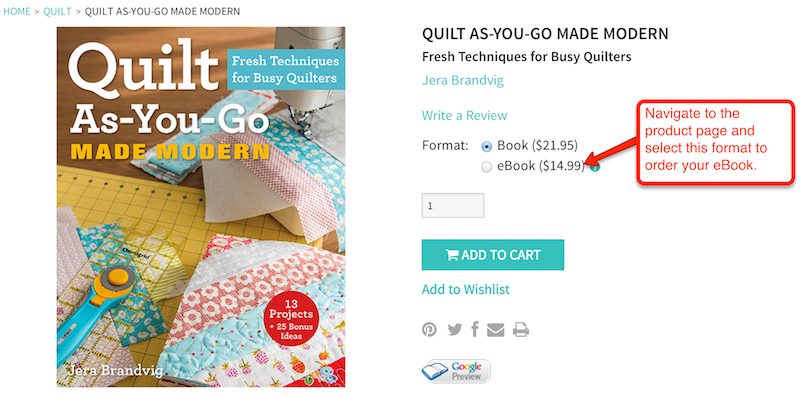This screenshot has width=800, height=396.
Task: Open the QUILT breadcrumb category
Action: (x=57, y=11)
